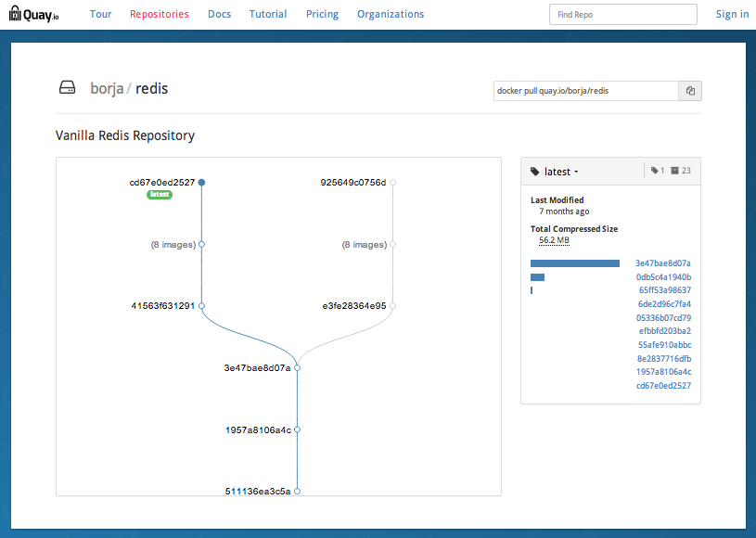Open image 6de2d96c7fa4 link
This screenshot has height=538, width=756.
tap(664, 304)
